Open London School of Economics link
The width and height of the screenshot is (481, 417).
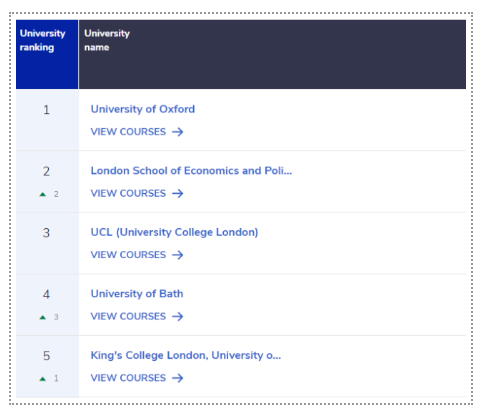click(191, 171)
